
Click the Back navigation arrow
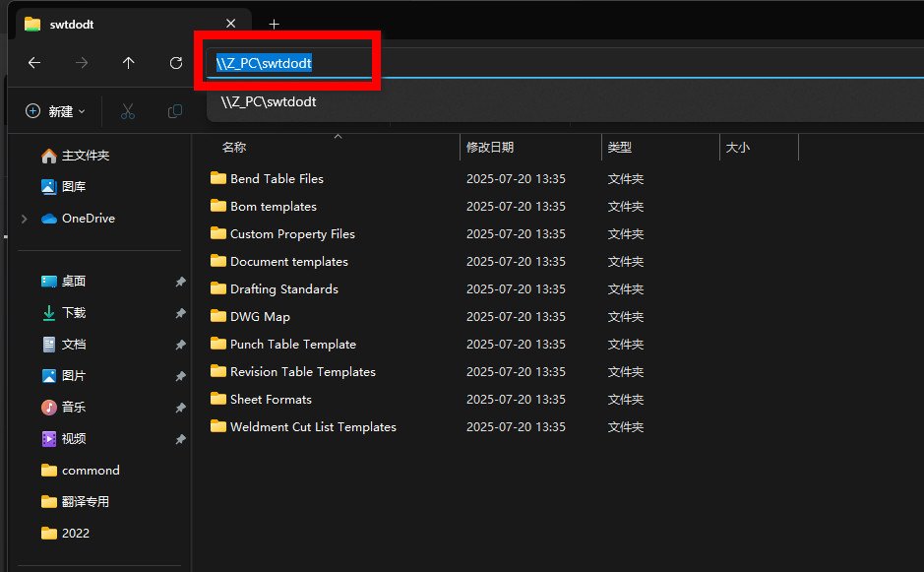tap(34, 63)
